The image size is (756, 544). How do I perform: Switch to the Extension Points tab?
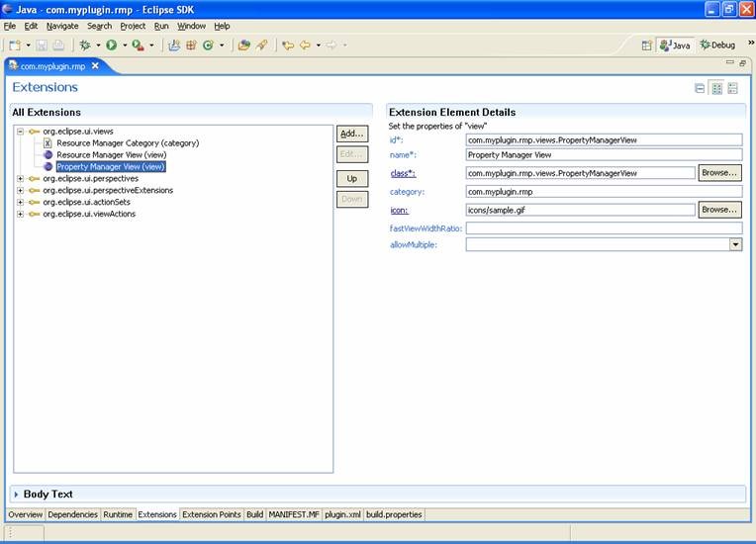click(x=211, y=514)
